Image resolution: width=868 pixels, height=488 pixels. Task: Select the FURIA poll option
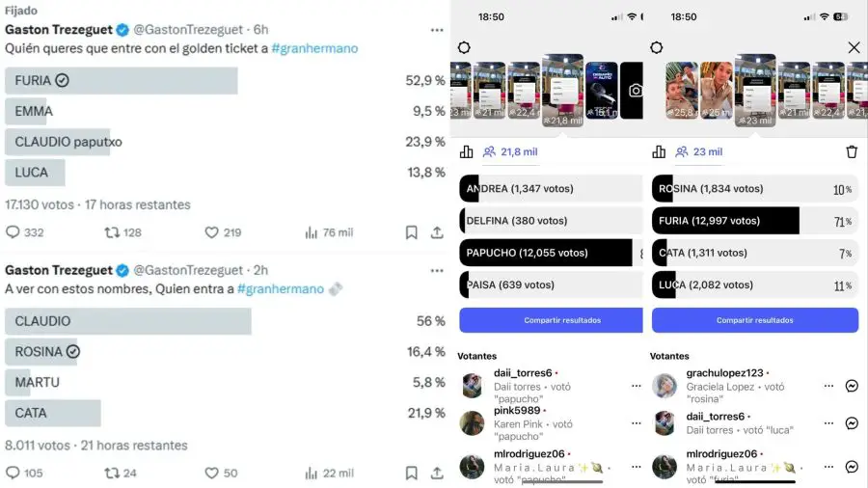point(122,81)
